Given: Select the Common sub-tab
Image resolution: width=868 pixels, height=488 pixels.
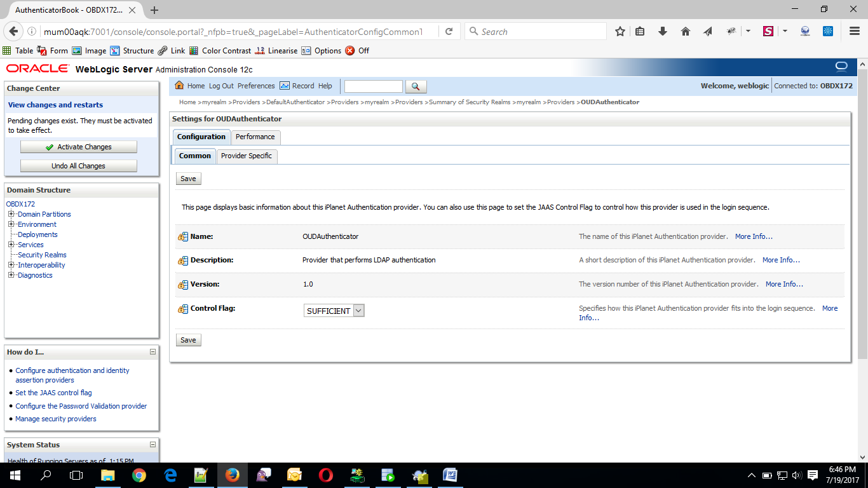Looking at the screenshot, I should pos(195,156).
